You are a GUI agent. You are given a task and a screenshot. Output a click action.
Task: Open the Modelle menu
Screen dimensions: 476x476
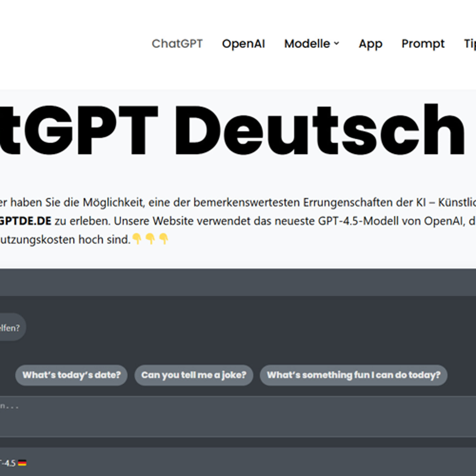(x=307, y=44)
